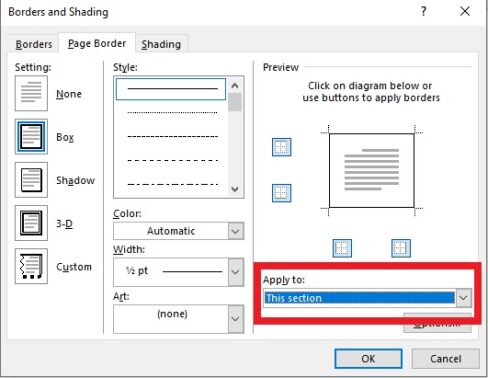The width and height of the screenshot is (488, 378).
Task: Choose the solid line style
Action: 171,89
